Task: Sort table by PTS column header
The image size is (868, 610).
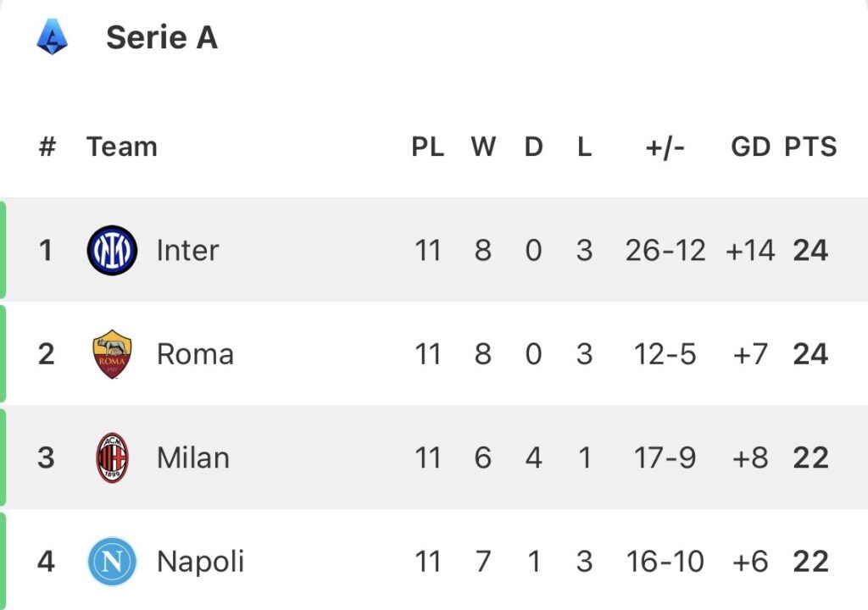Action: coord(810,147)
